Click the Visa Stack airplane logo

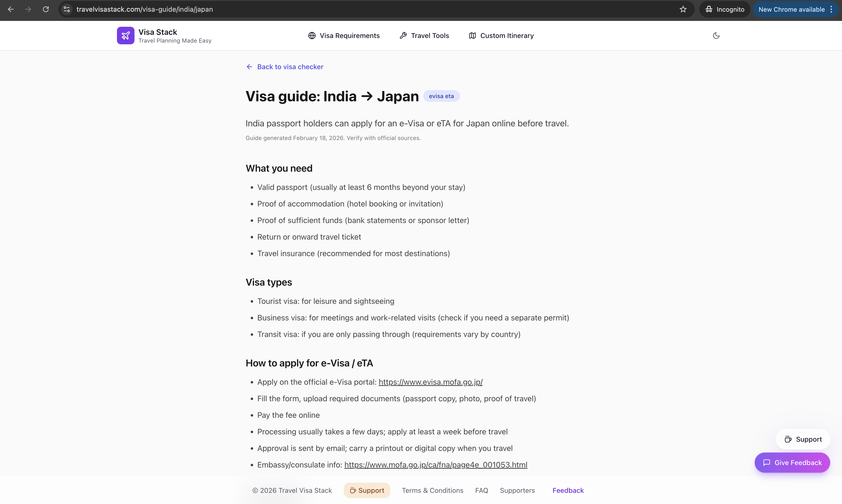(x=125, y=35)
